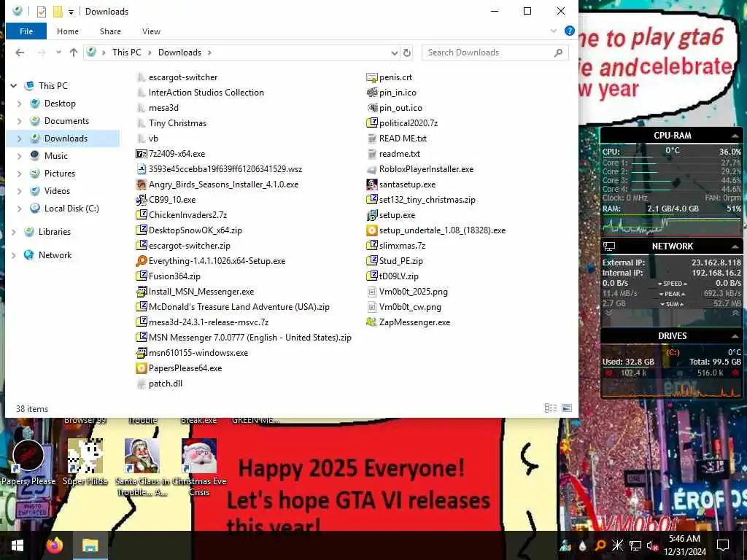Expand the Libraries tree node
Screen dimensions: 747x560
click(x=14, y=232)
